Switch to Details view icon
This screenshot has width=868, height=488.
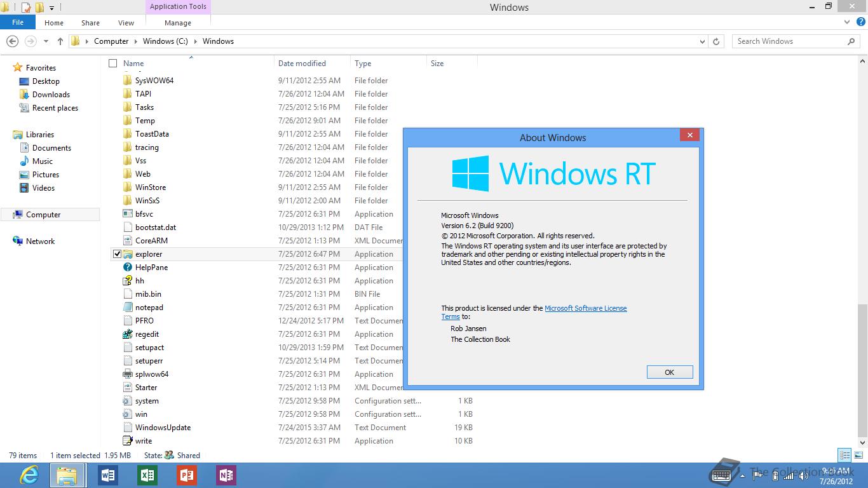pyautogui.click(x=844, y=455)
